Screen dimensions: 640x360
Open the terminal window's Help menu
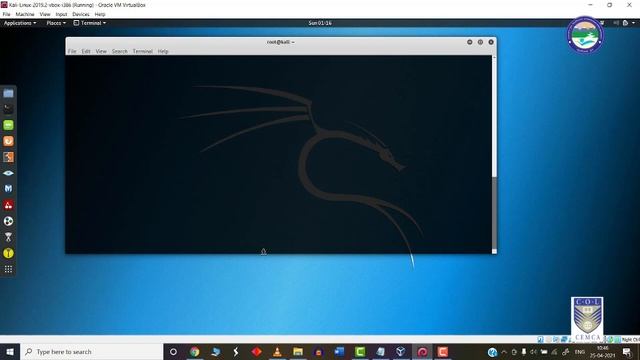(x=163, y=51)
